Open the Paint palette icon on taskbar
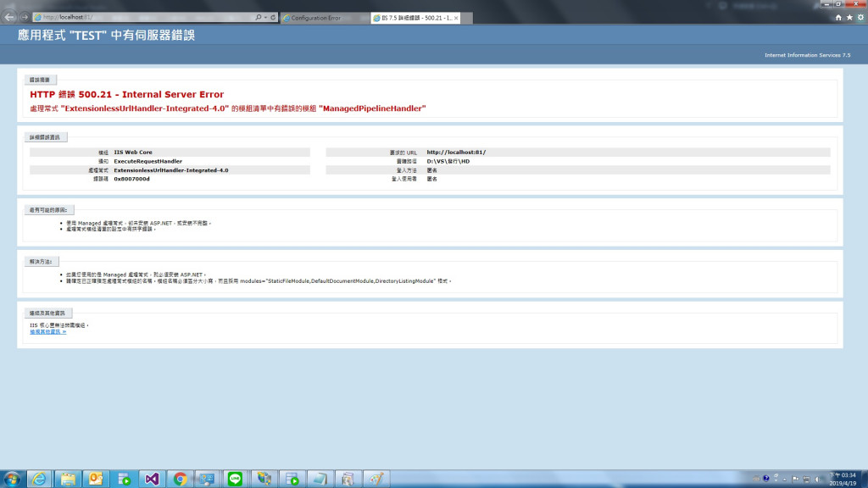868x488 pixels. (x=376, y=479)
